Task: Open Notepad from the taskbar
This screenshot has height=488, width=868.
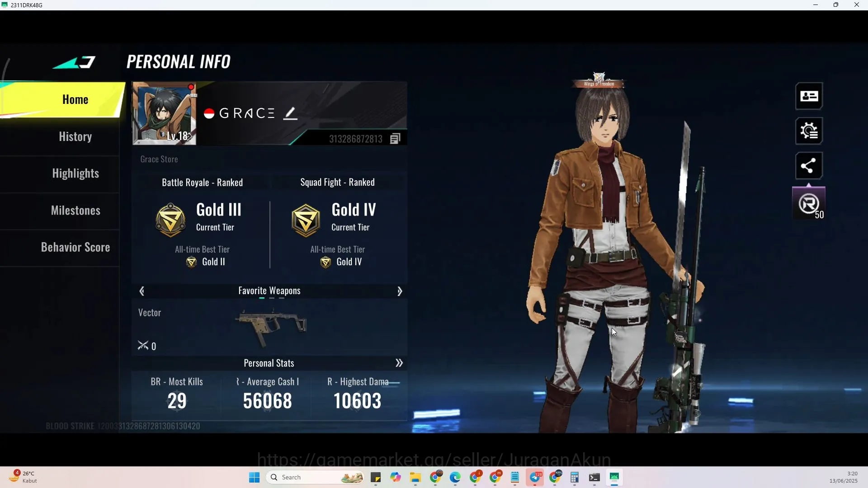Action: coord(515,478)
